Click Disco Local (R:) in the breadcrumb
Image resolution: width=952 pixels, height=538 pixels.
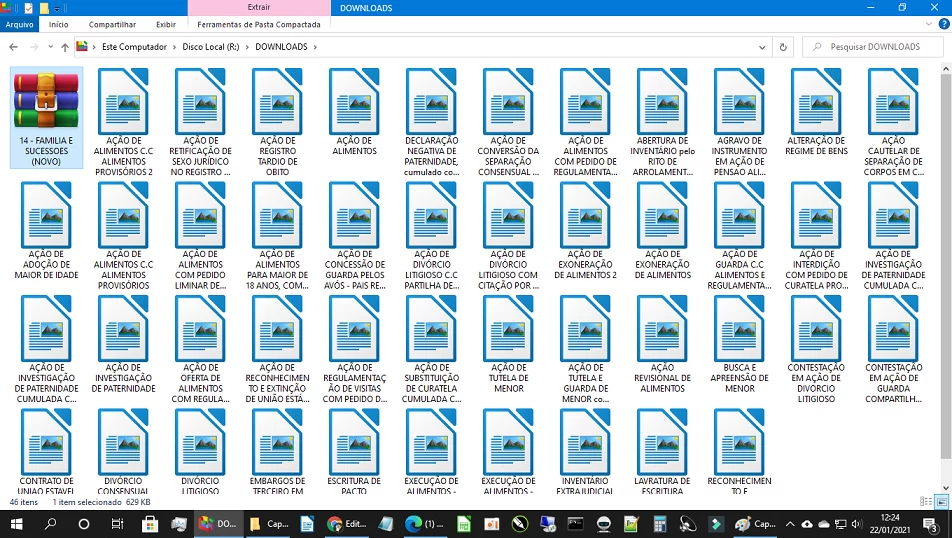[x=211, y=47]
